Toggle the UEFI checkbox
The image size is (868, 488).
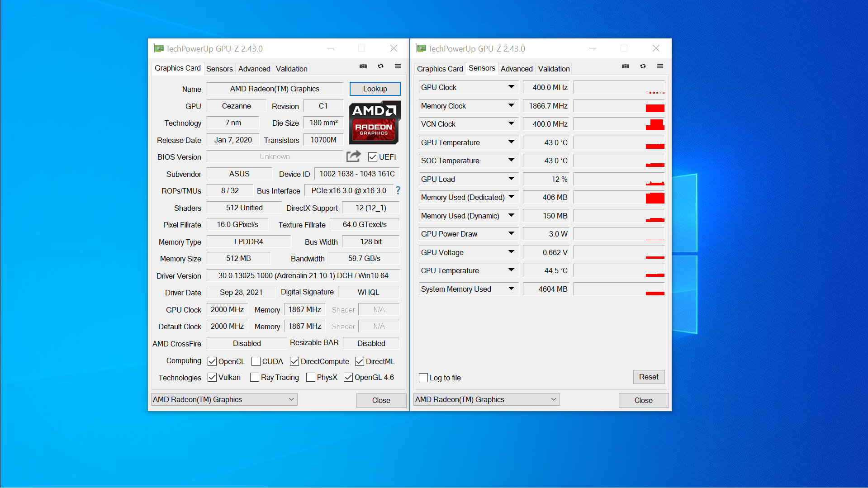click(373, 157)
